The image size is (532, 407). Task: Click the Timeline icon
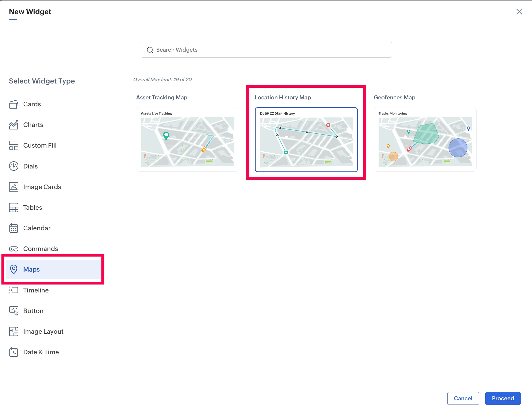13,290
